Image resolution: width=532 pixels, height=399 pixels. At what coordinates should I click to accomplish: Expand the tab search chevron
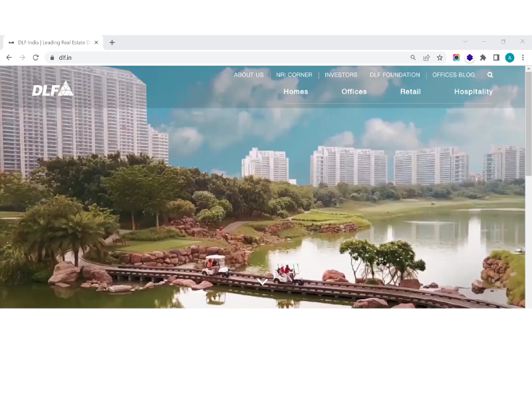click(465, 42)
